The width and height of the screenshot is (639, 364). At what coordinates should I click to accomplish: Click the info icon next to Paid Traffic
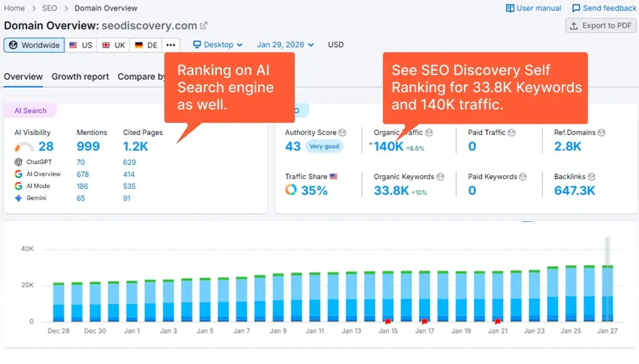pyautogui.click(x=512, y=132)
